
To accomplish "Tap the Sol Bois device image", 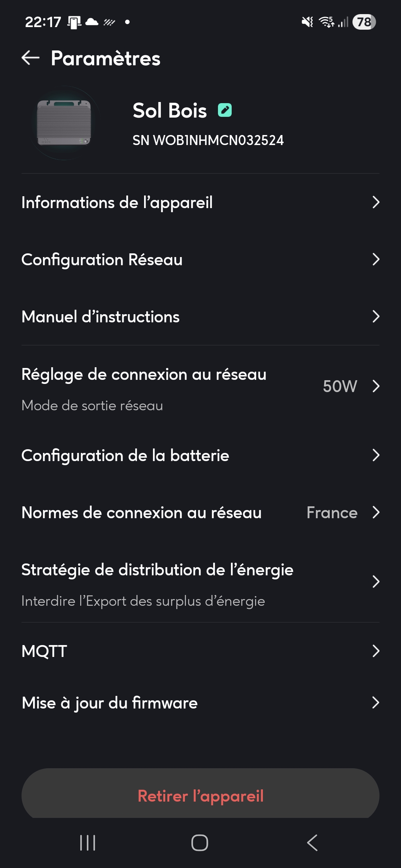I will pos(64,123).
